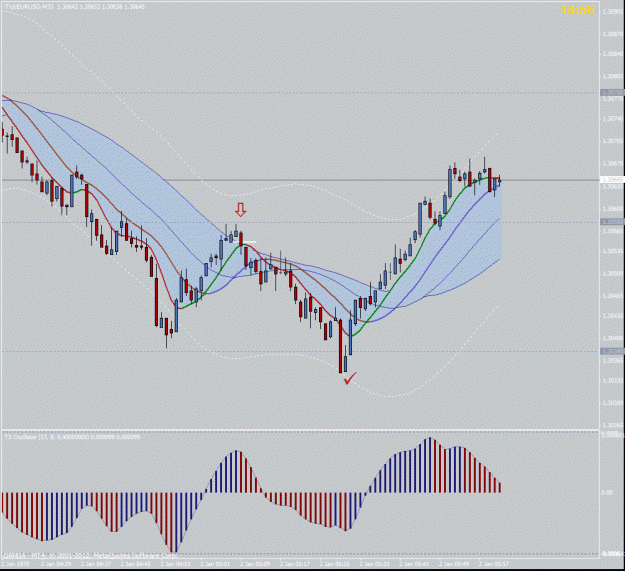This screenshot has height=571, width=625.
Task: Click the 1.30670 value on the price scale
Action: [x=613, y=163]
